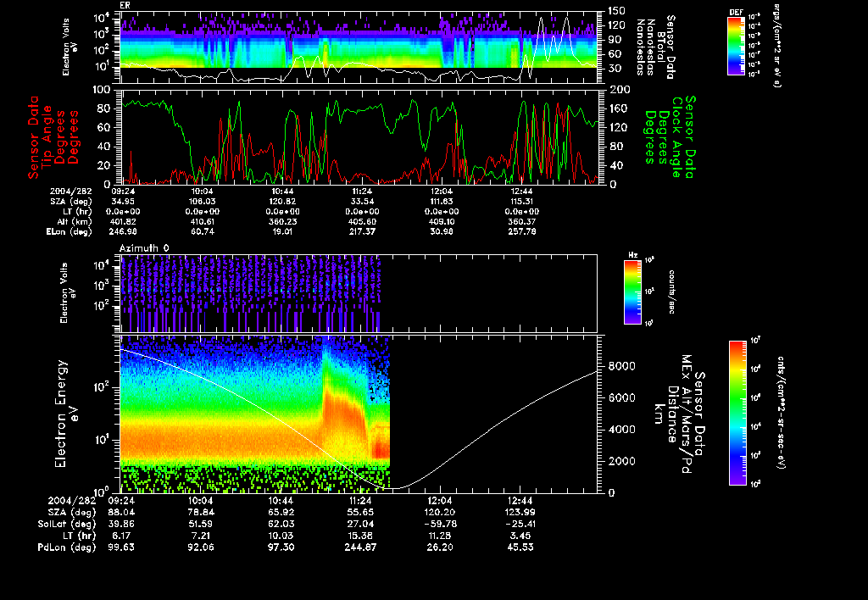Screen dimensions: 868x600
Task: Click lower-table SZA value 65.92
Action: point(281,512)
